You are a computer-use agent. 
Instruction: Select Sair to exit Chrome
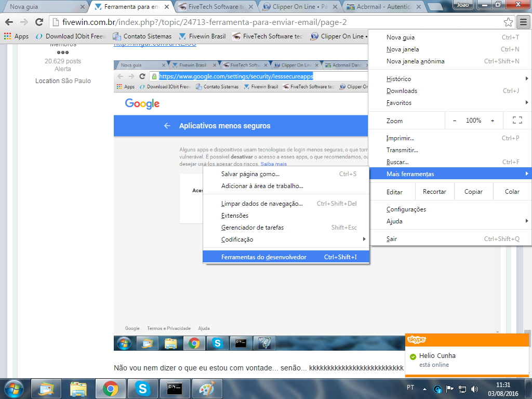coord(450,239)
